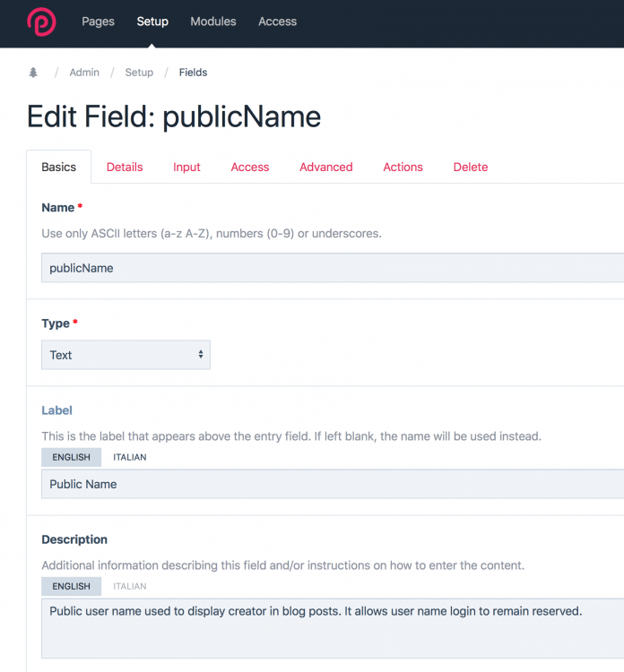Screen dimensions: 624x672
Task: Switch to the Details tab
Action: pyautogui.click(x=125, y=167)
